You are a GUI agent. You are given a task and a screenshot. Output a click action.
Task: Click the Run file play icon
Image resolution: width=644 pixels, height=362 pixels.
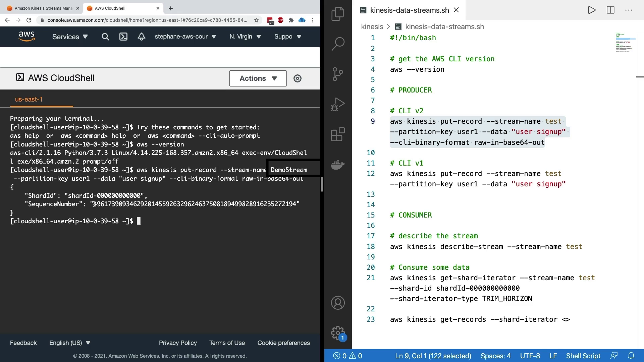[592, 10]
